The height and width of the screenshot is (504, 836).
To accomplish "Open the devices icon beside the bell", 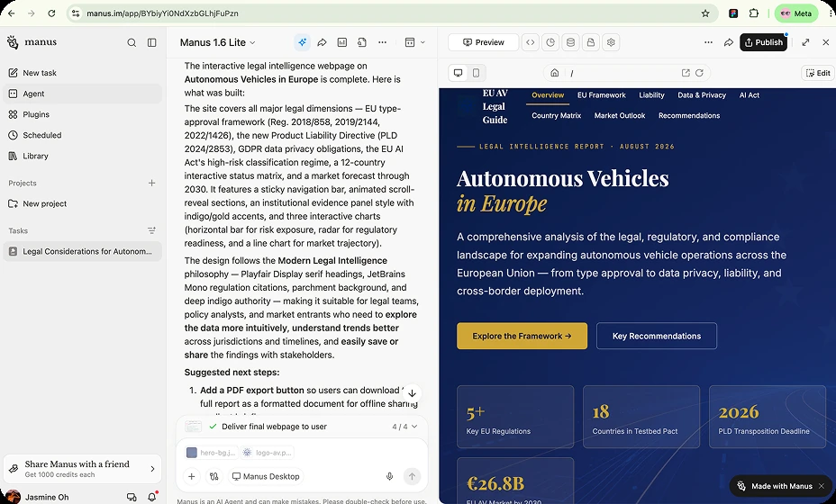I will (x=132, y=497).
